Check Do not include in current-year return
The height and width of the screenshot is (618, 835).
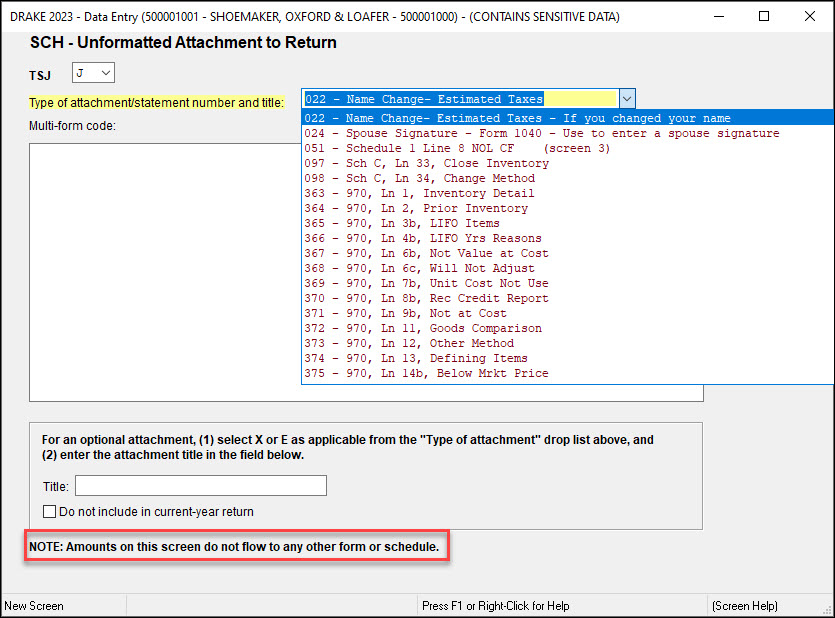tap(50, 512)
